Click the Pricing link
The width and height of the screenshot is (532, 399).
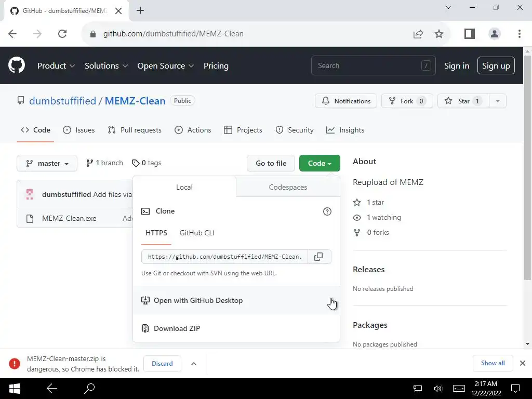[x=216, y=66]
